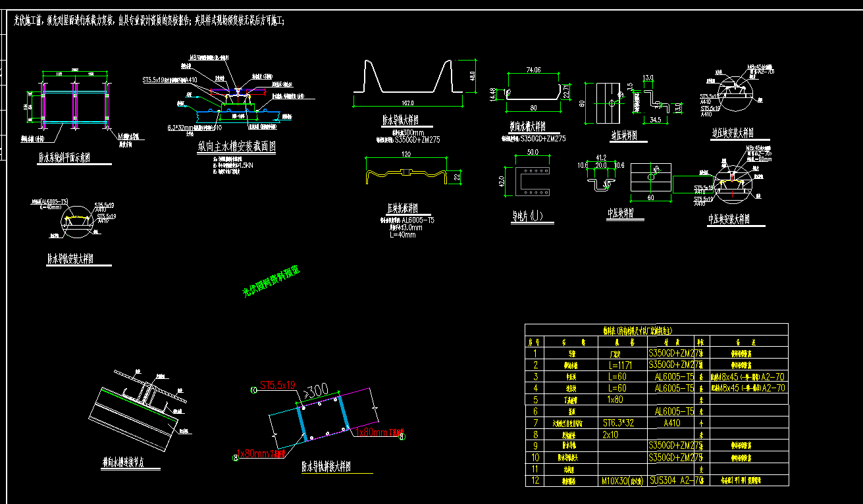Select the 120 dimension above clamp support plate
863x504 pixels.
tap(406, 154)
